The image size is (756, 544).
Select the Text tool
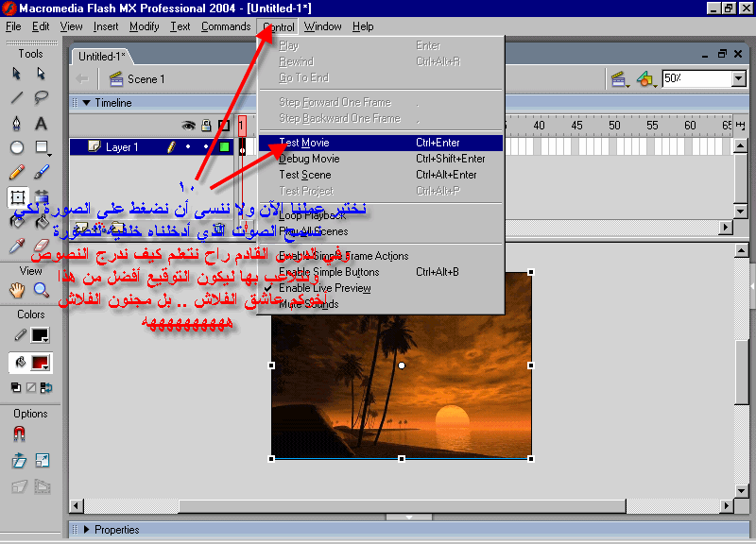pos(41,124)
